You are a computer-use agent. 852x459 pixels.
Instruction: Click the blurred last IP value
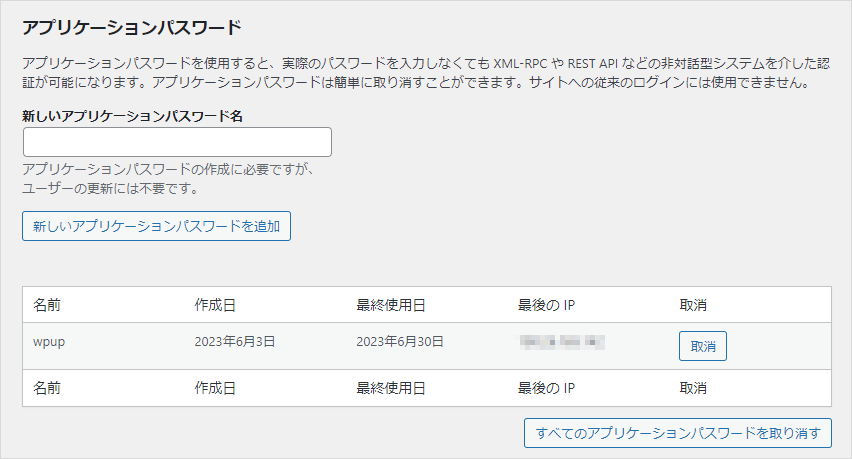563,343
